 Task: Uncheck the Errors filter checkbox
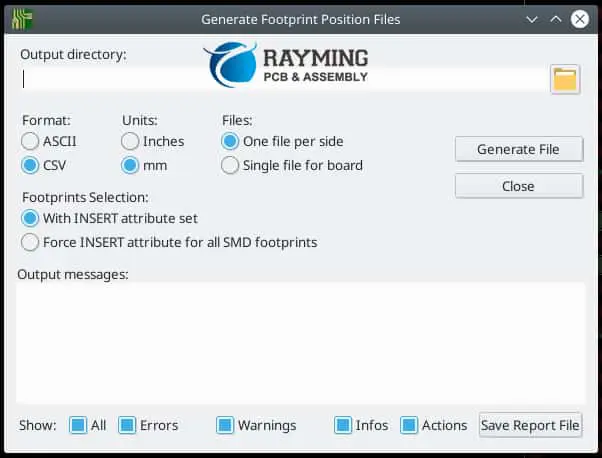127,425
